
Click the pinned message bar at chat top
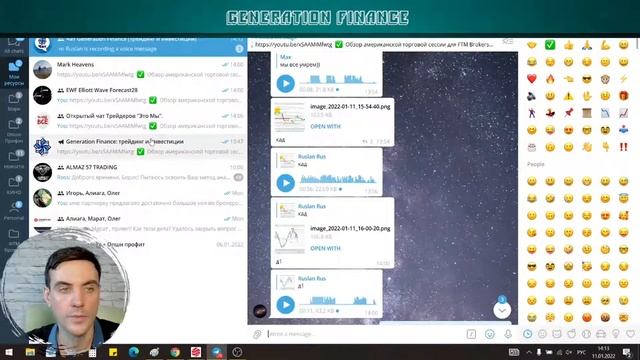[x=373, y=44]
